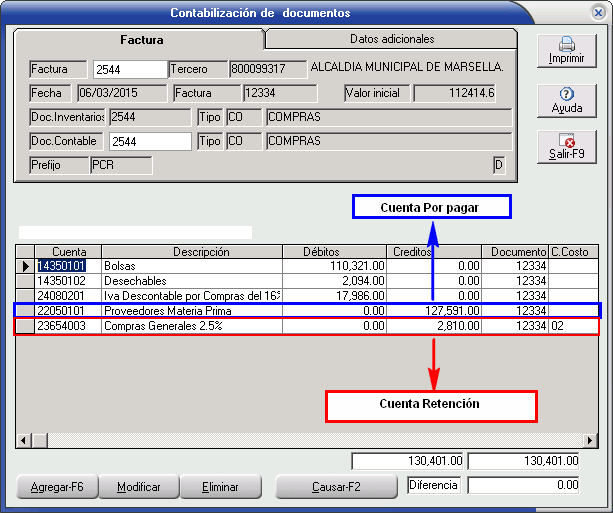613x513 pixels.
Task: Click the Eliminar button
Action: 220,487
